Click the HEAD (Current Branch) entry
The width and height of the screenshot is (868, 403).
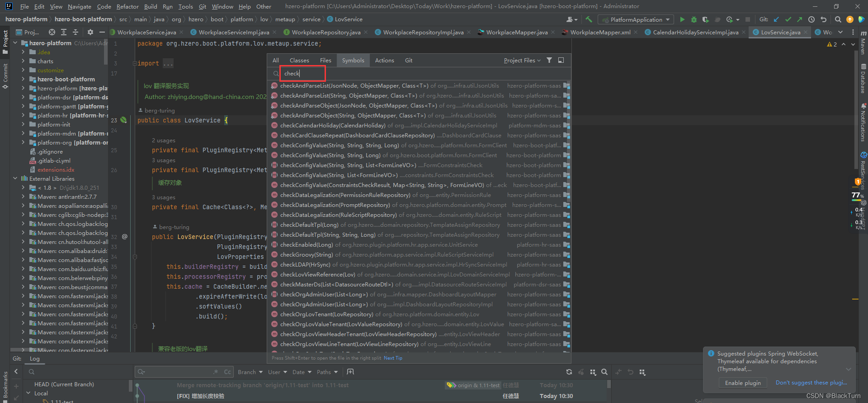coord(64,384)
